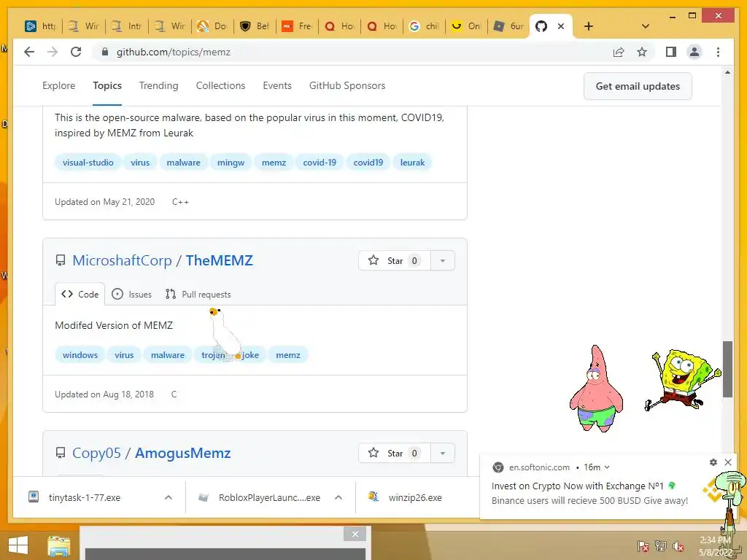Close the active GitHub tab
The image size is (747, 560).
pyautogui.click(x=561, y=26)
